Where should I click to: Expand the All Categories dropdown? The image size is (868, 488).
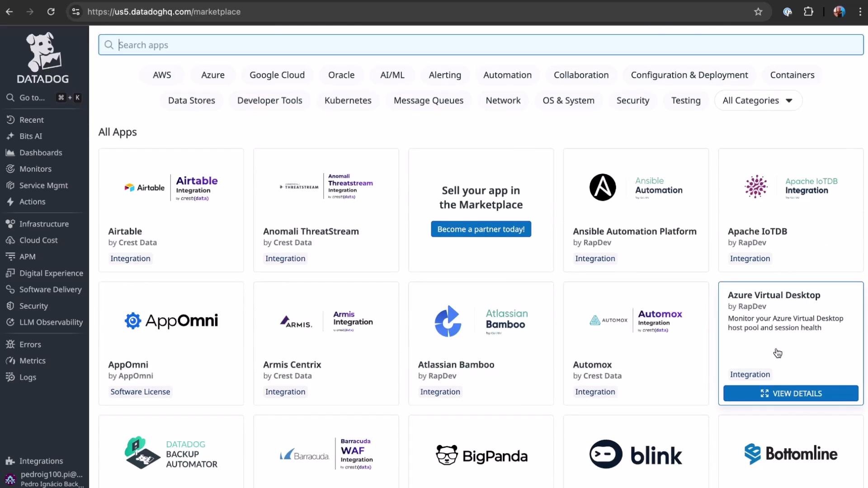(758, 100)
